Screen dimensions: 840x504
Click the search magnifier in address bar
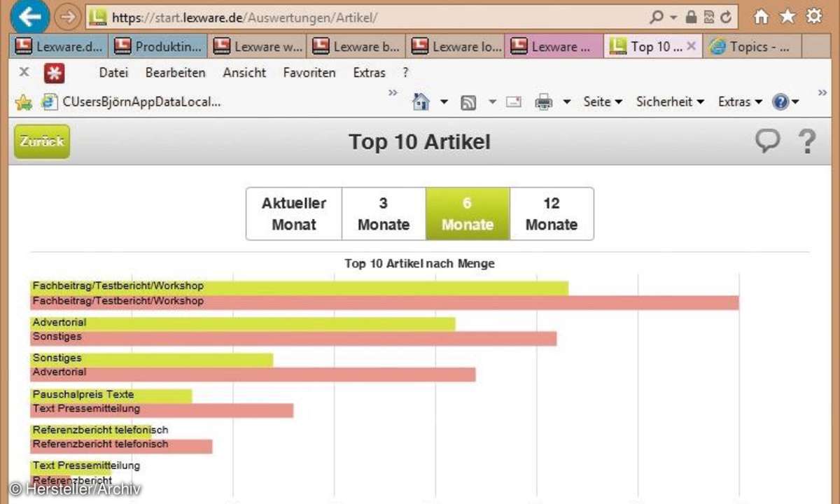(x=657, y=17)
